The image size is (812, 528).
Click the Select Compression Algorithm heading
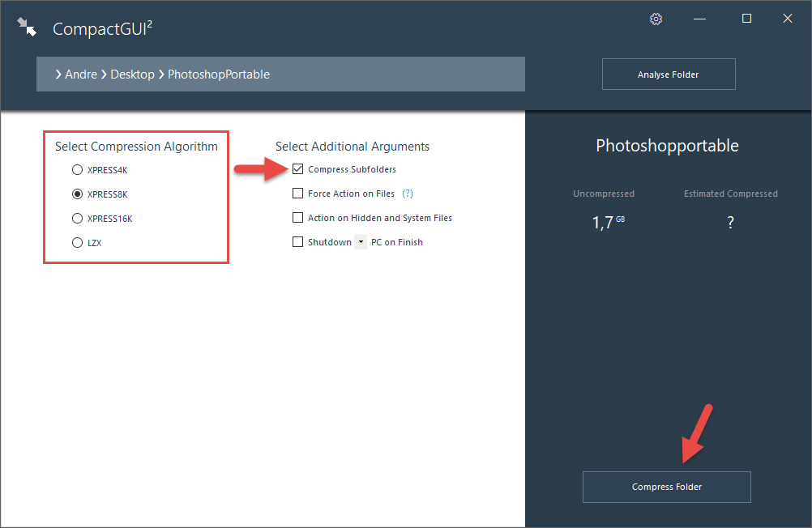[136, 147]
